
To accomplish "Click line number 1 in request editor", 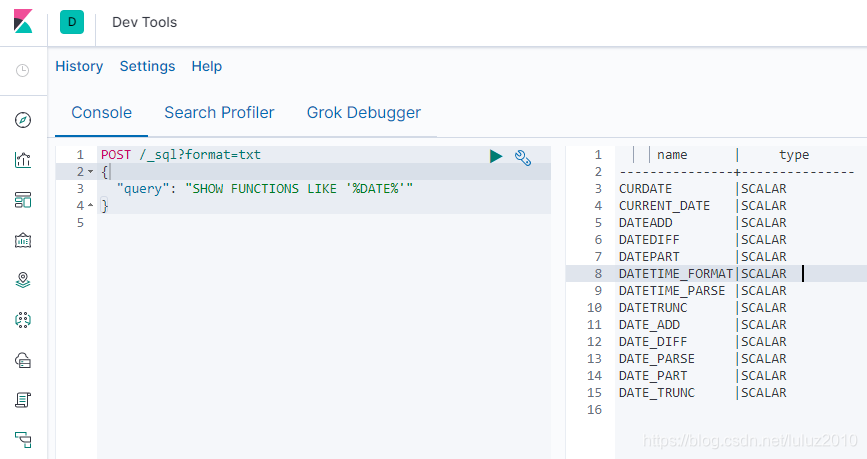I will [80, 155].
